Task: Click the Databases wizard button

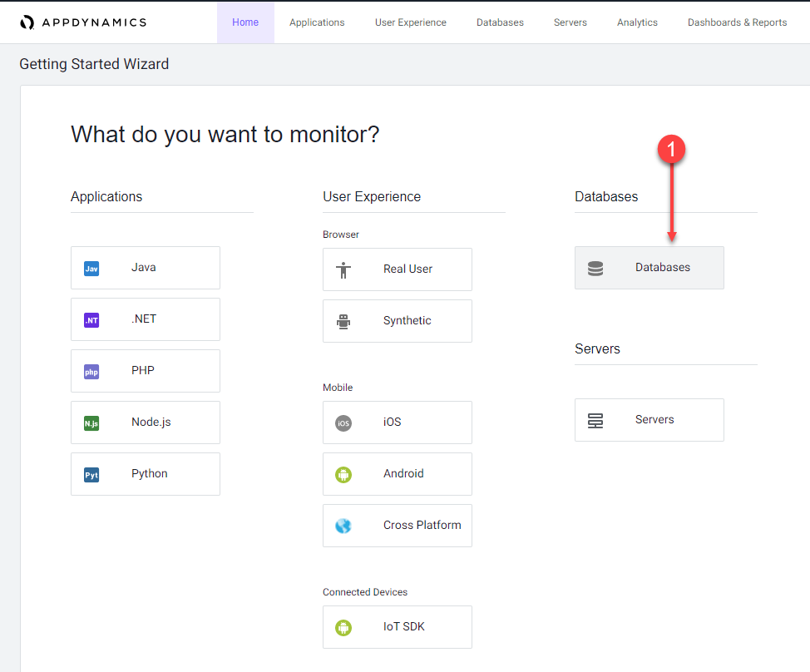Action: click(649, 268)
